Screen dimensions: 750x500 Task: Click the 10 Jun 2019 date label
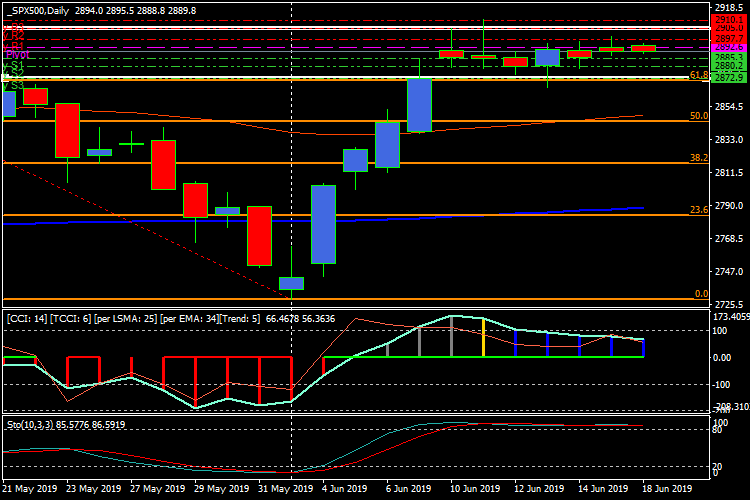click(475, 489)
